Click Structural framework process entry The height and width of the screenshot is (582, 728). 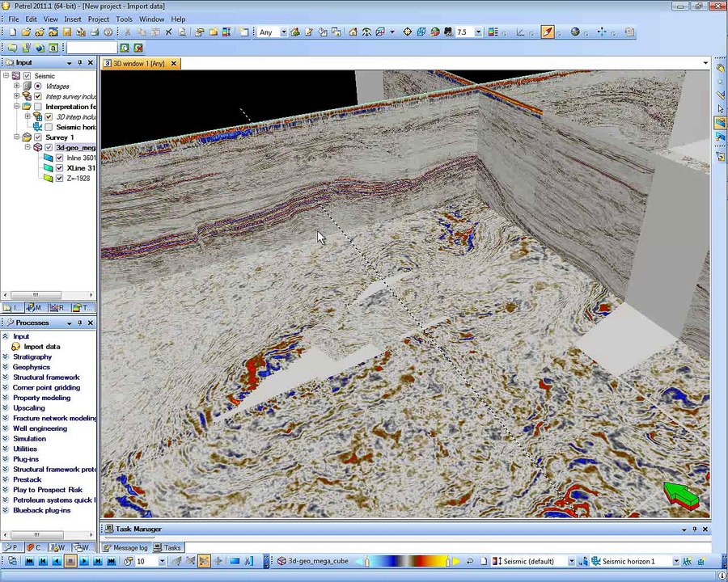46,377
